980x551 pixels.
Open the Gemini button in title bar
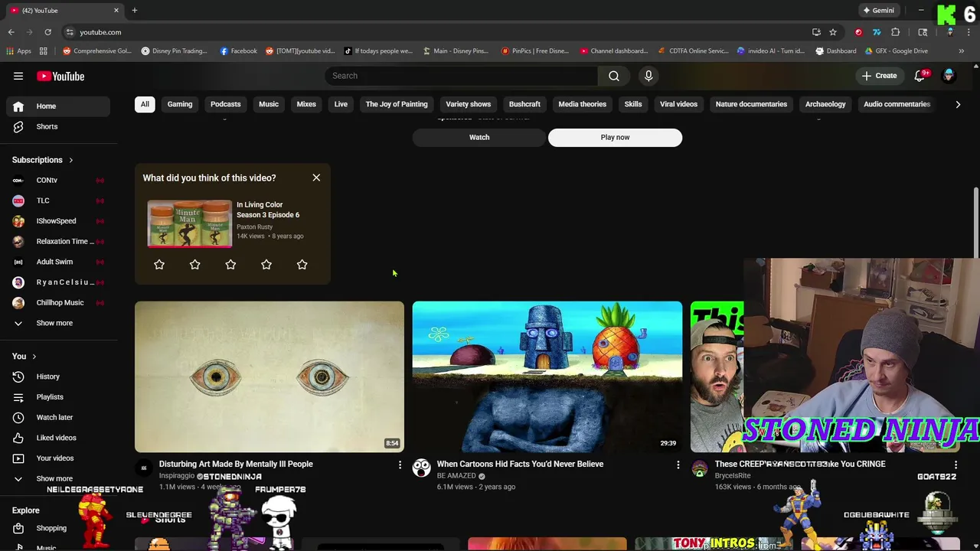(x=878, y=11)
